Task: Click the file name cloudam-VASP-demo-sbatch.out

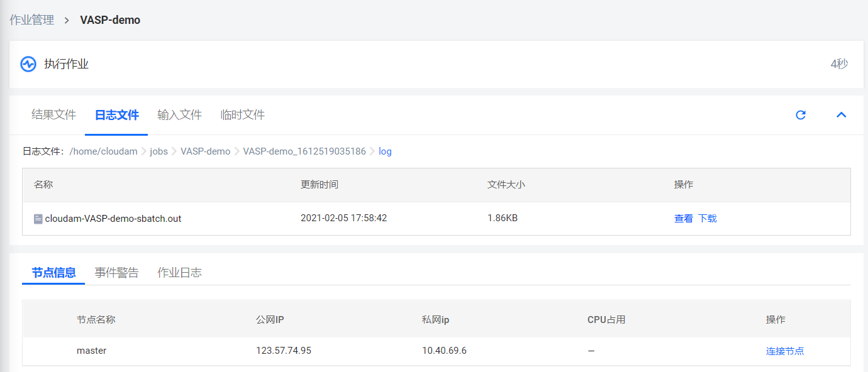Action: (113, 219)
